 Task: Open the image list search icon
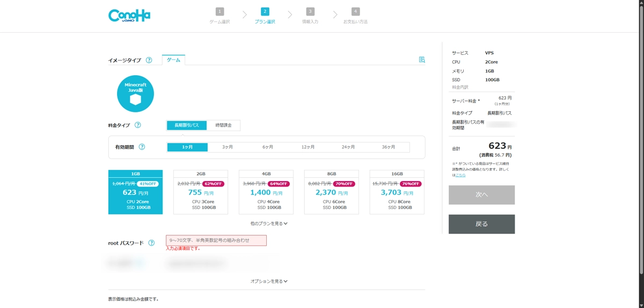click(422, 60)
